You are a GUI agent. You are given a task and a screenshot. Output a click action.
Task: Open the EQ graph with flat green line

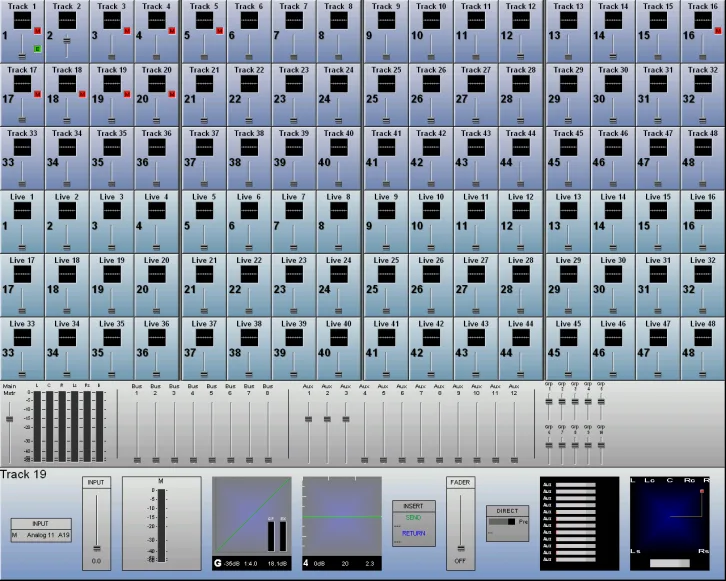pos(342,516)
